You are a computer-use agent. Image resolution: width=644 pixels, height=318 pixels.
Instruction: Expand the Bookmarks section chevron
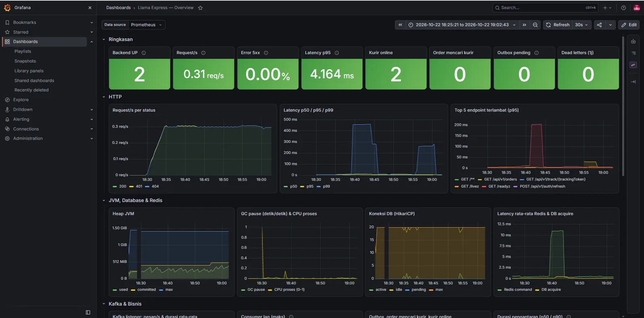pos(92,23)
